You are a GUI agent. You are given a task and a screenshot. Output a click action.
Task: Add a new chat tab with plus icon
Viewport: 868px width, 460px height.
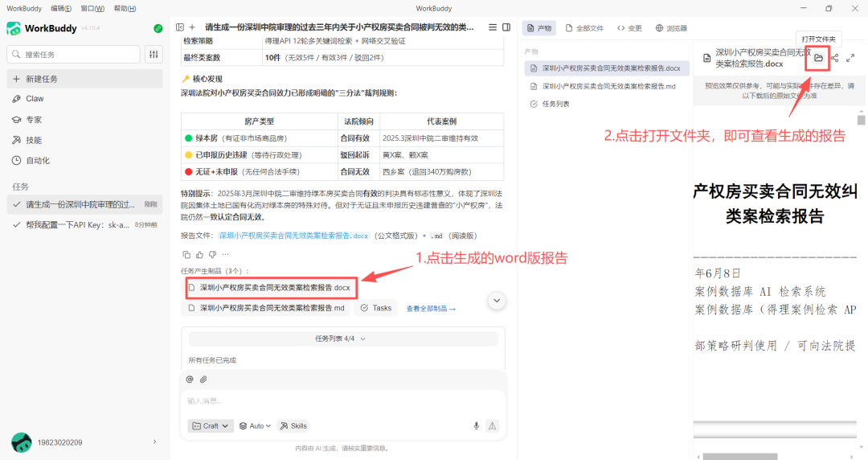[192, 27]
